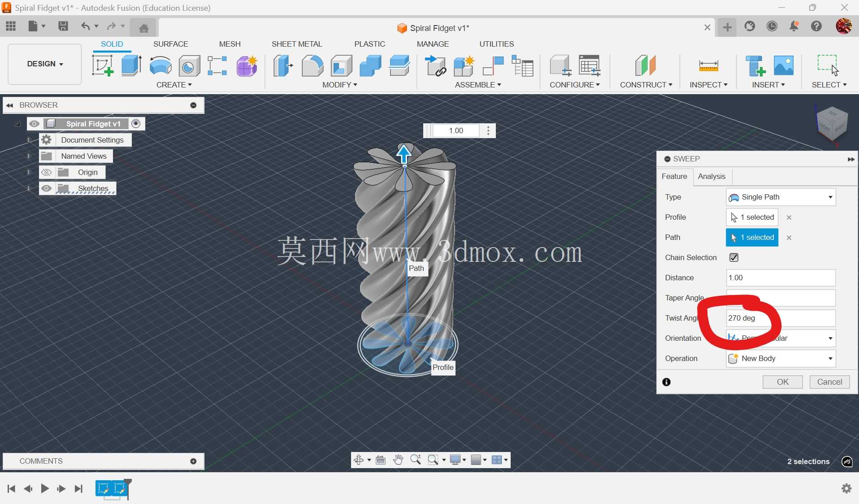Activate the Spiral Fidget v1 radio button

point(136,124)
